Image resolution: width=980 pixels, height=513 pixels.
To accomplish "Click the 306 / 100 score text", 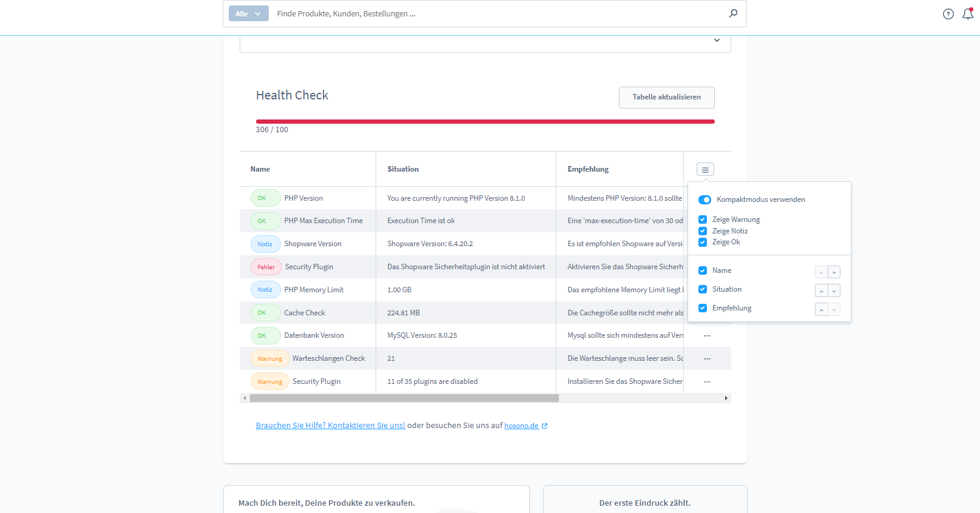I will (272, 130).
